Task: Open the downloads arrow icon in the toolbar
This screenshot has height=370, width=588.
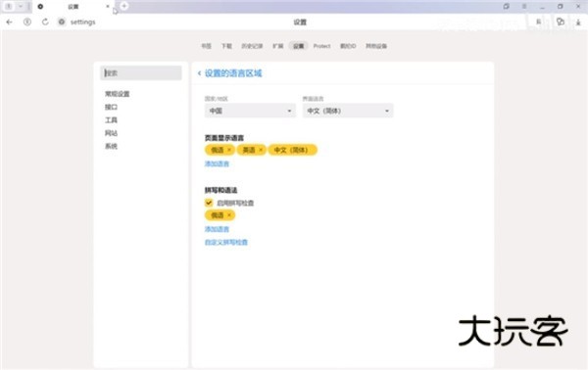Action: pos(578,23)
